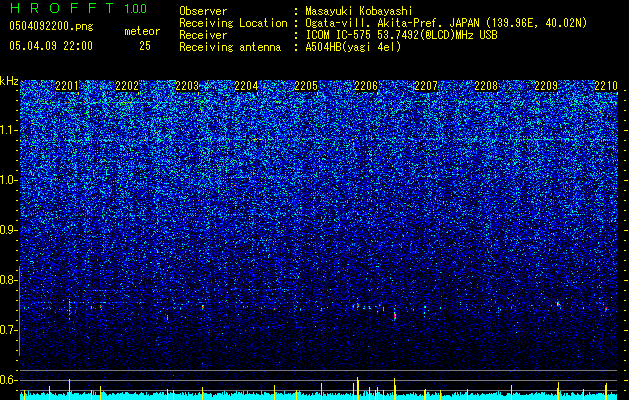Click the 2210 time marker
The width and height of the screenshot is (629, 400).
[606, 86]
